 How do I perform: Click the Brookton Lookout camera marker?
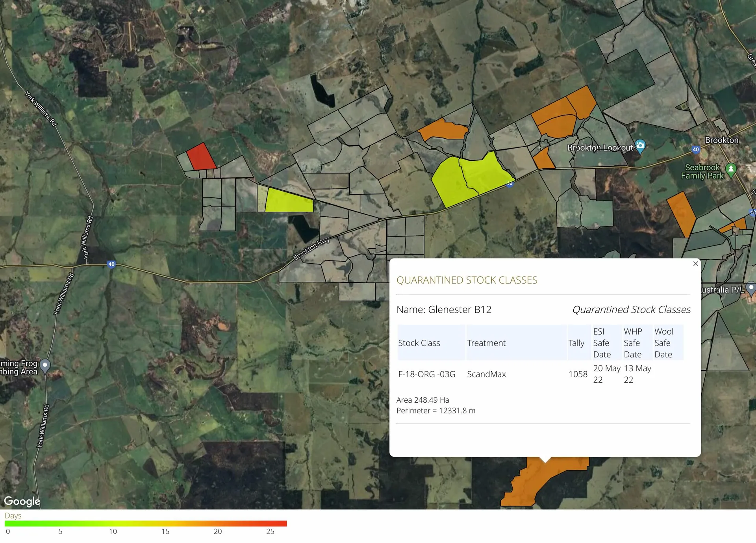pyautogui.click(x=640, y=145)
